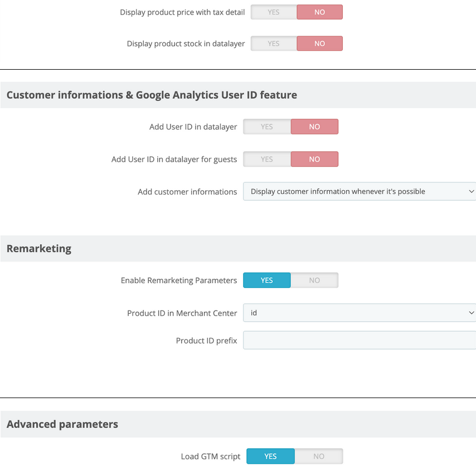Viewport: 476px width, 465px height.
Task: Open the 'Add customer informations' dropdown
Action: [360, 192]
